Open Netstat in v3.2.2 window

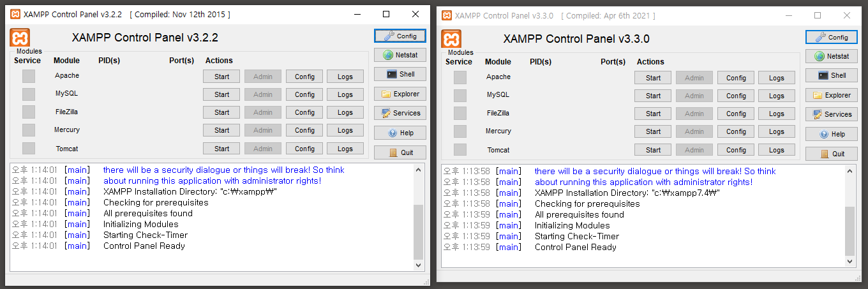click(x=400, y=56)
